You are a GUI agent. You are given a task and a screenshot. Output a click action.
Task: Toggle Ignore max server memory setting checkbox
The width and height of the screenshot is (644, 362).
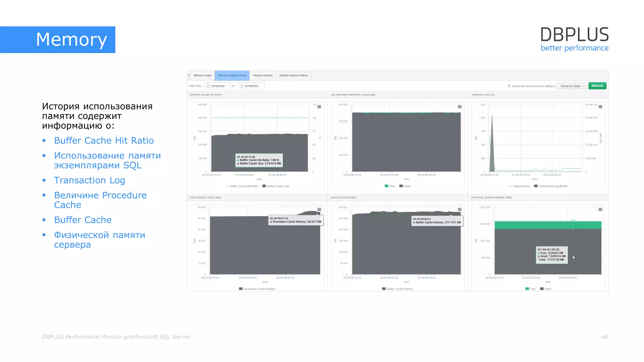[509, 86]
